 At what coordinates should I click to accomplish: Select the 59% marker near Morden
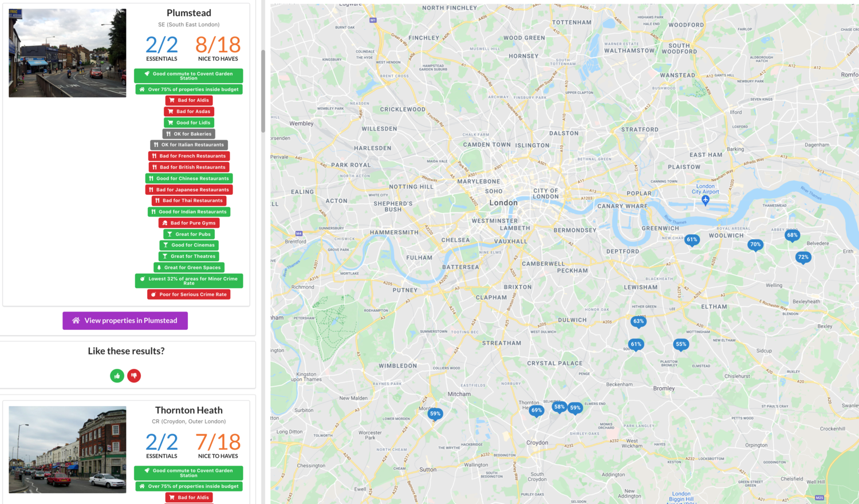[435, 414]
